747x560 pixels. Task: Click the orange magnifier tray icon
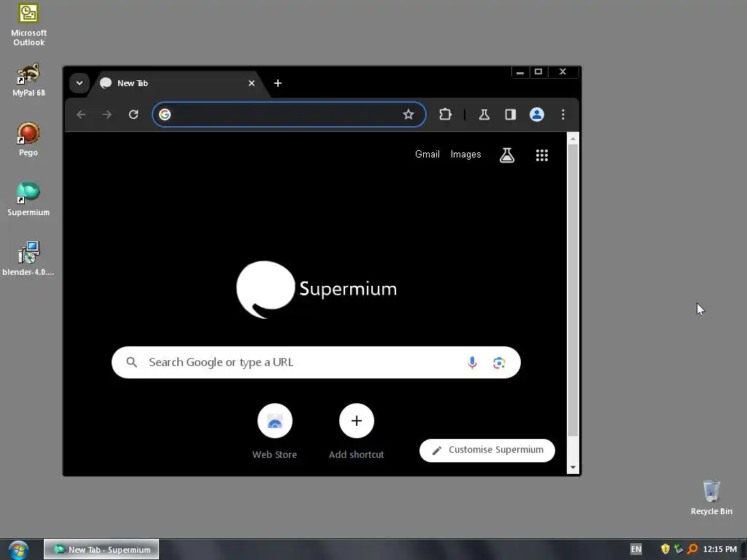693,550
